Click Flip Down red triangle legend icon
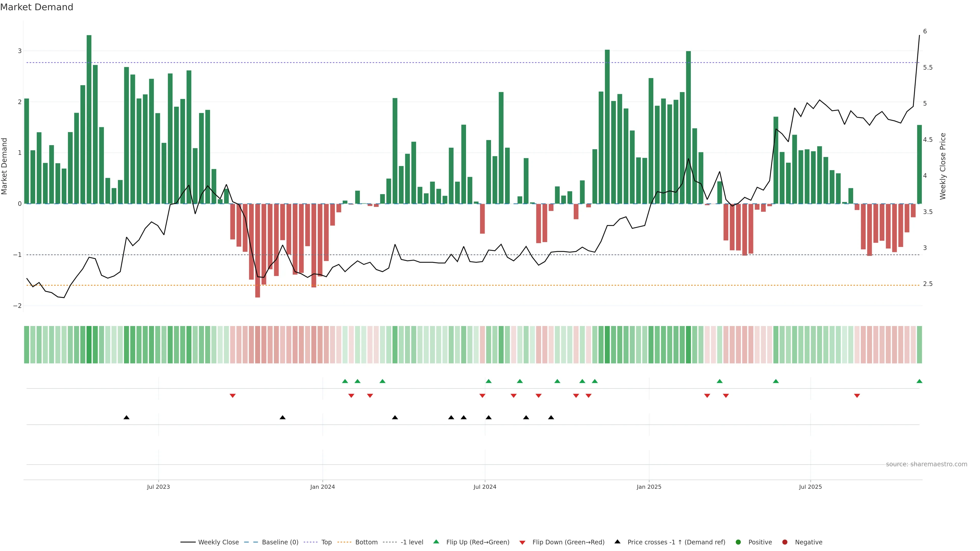This screenshot has height=551, width=980. pos(522,543)
